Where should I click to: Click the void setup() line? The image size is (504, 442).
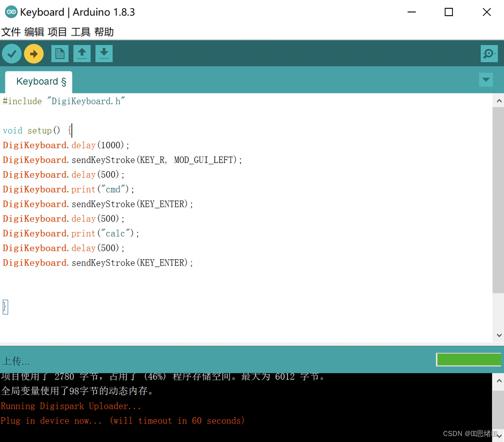[x=37, y=130]
